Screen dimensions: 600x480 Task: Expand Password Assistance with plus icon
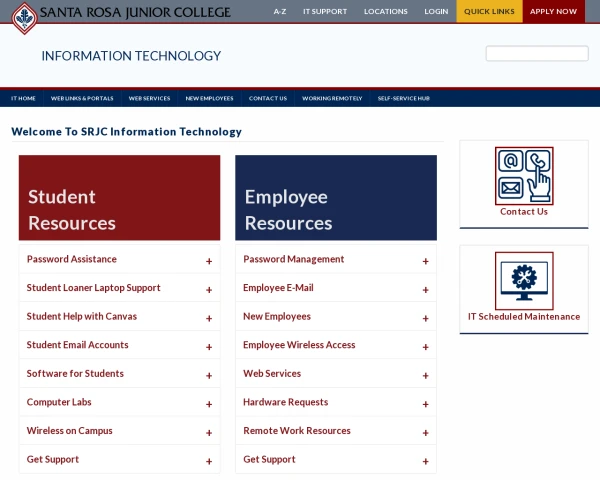(209, 261)
